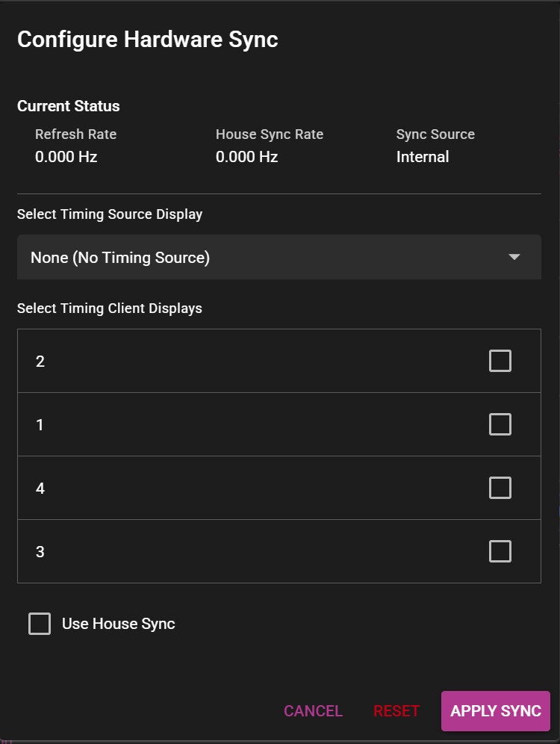
Task: Enable the Use House Sync option
Action: [x=40, y=623]
